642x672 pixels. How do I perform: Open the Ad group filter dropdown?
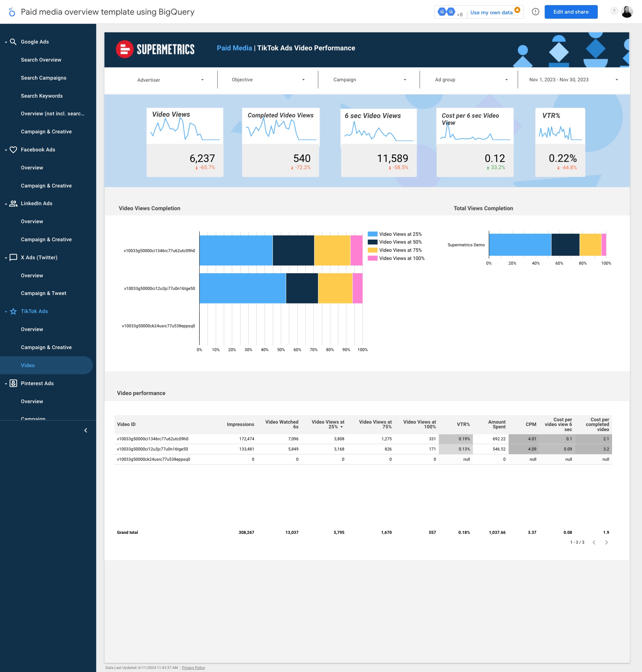(471, 80)
